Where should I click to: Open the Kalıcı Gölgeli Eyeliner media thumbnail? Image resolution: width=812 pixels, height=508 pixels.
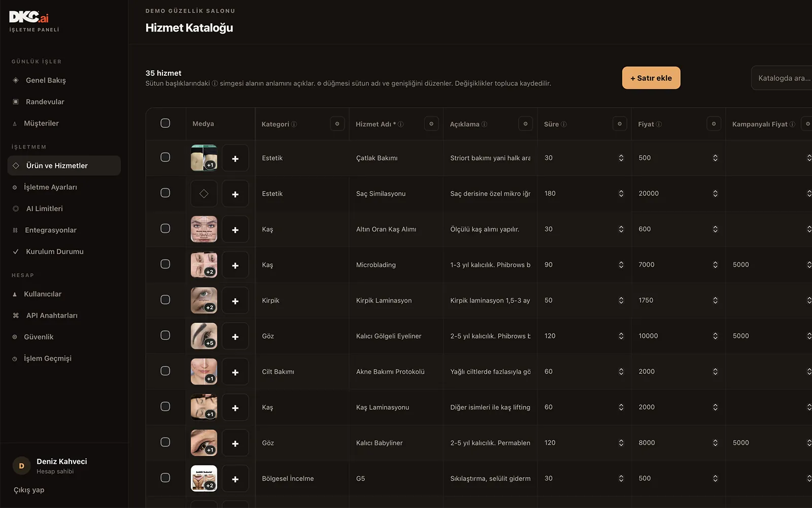pos(204,336)
